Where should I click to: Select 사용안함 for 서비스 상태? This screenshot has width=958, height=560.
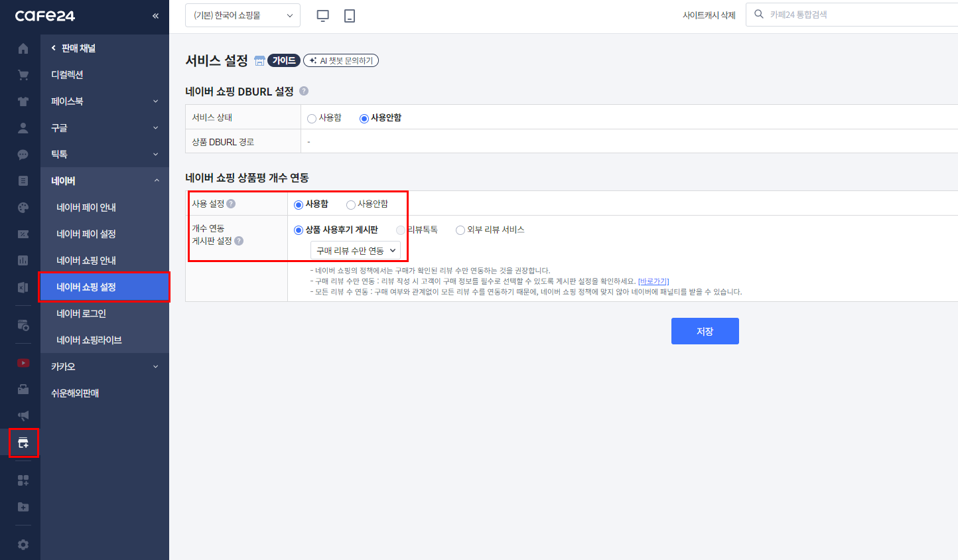point(364,118)
